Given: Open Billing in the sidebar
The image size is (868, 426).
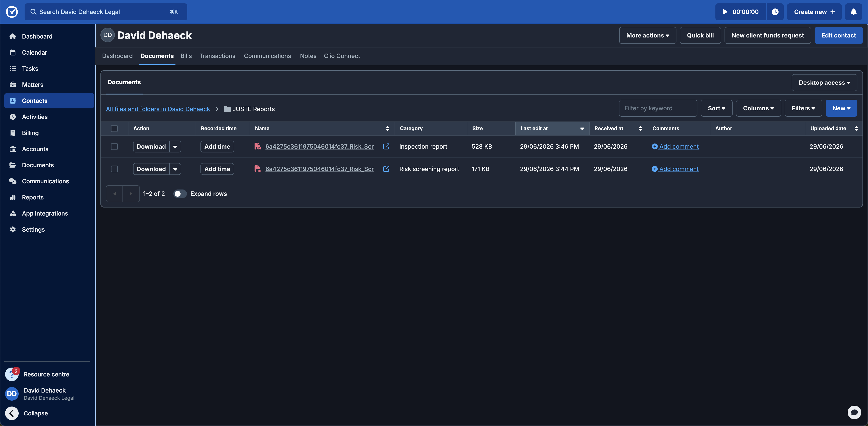Looking at the screenshot, I should [49, 133].
